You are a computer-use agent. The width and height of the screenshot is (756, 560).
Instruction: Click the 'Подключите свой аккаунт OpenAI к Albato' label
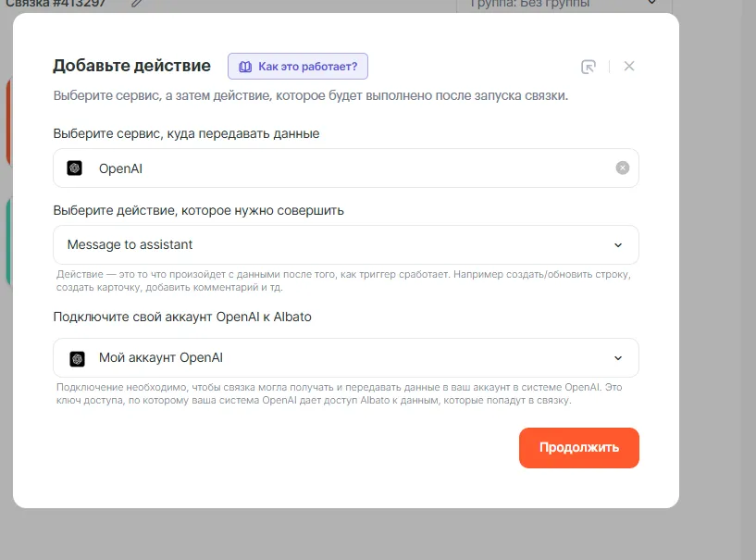point(182,317)
